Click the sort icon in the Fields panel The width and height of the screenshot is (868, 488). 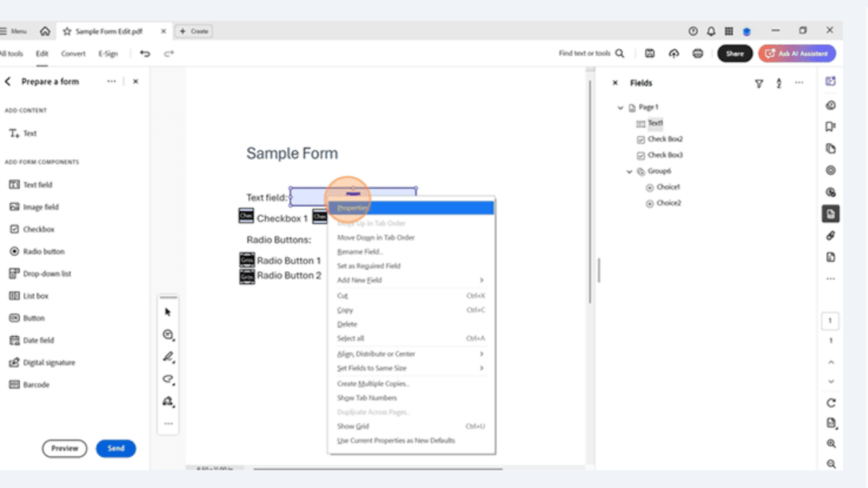[778, 83]
